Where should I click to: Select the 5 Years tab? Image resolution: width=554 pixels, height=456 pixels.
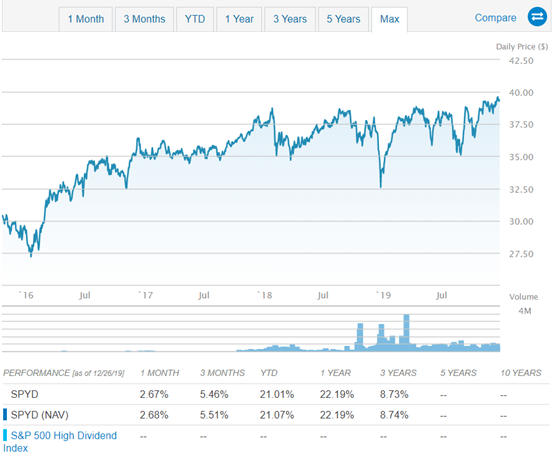343,19
